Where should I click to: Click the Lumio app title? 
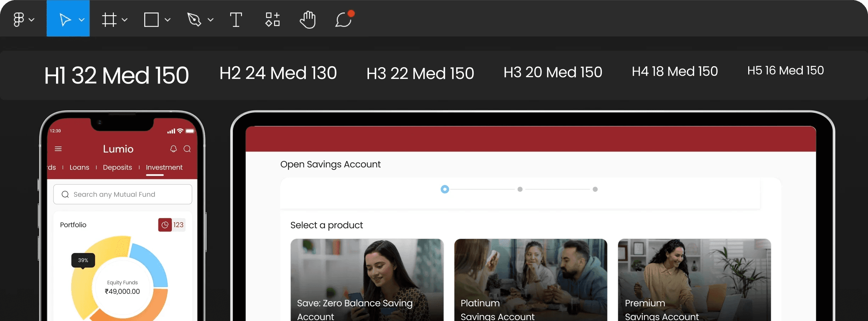click(x=118, y=149)
